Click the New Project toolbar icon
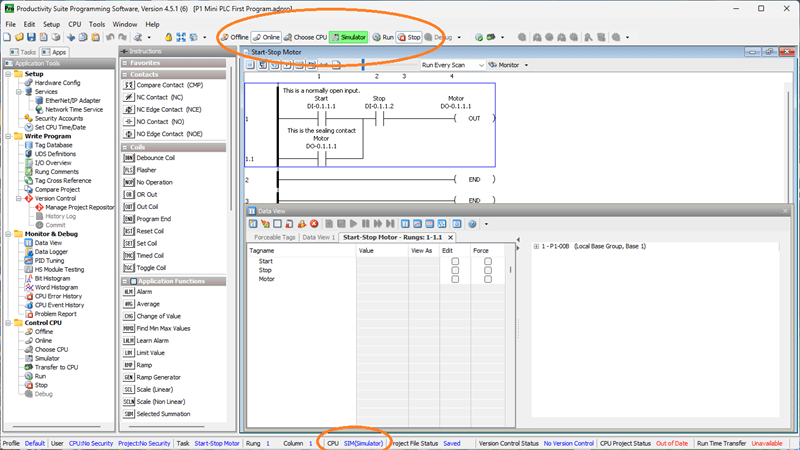The height and width of the screenshot is (450, 800). 7,37
